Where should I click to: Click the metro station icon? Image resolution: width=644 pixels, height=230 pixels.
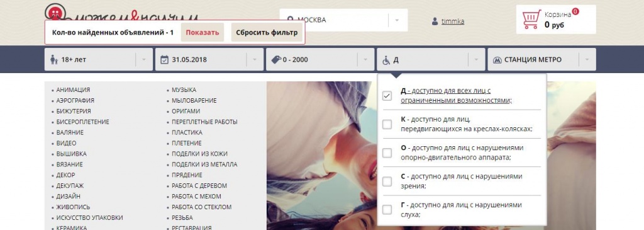tap(497, 60)
